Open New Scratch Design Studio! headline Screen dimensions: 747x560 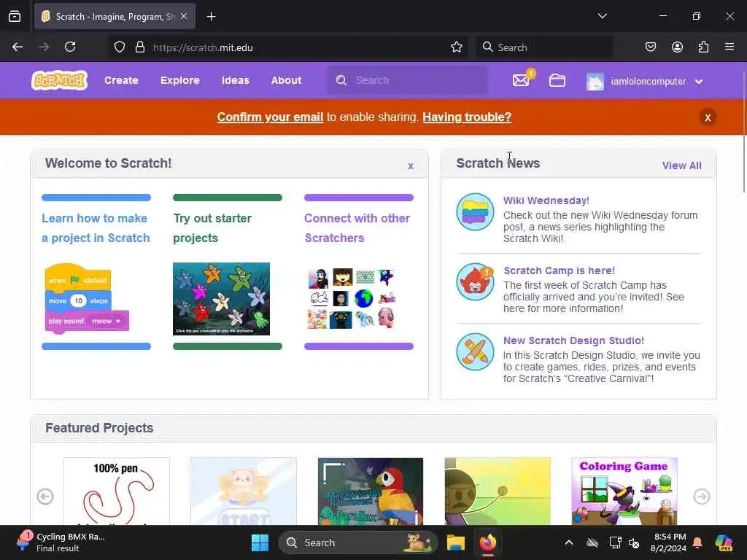573,341
